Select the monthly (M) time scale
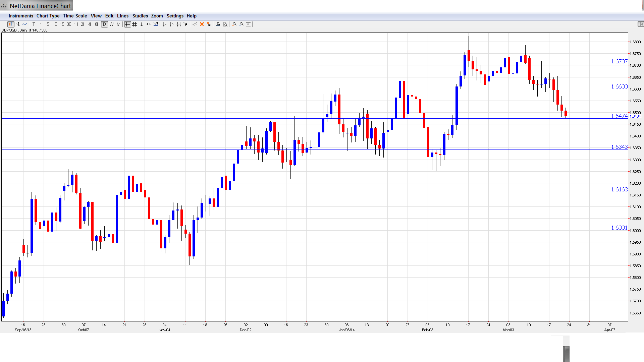Screen dimensions: 644x362 tap(118, 24)
